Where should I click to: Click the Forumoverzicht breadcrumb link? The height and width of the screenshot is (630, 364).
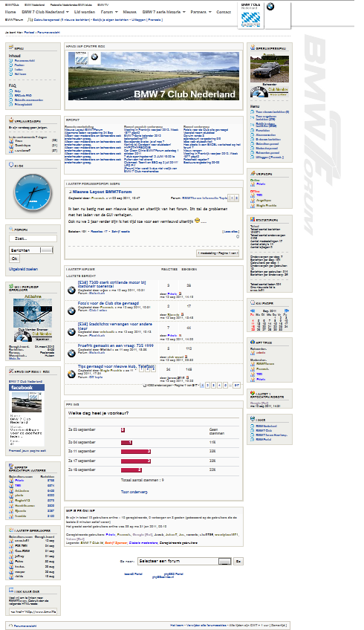[x=48, y=32]
